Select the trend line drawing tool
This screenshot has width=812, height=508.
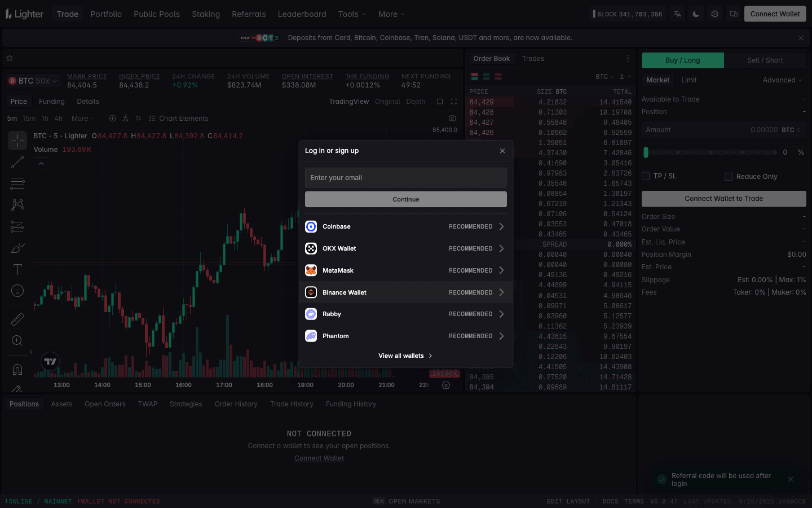(17, 162)
